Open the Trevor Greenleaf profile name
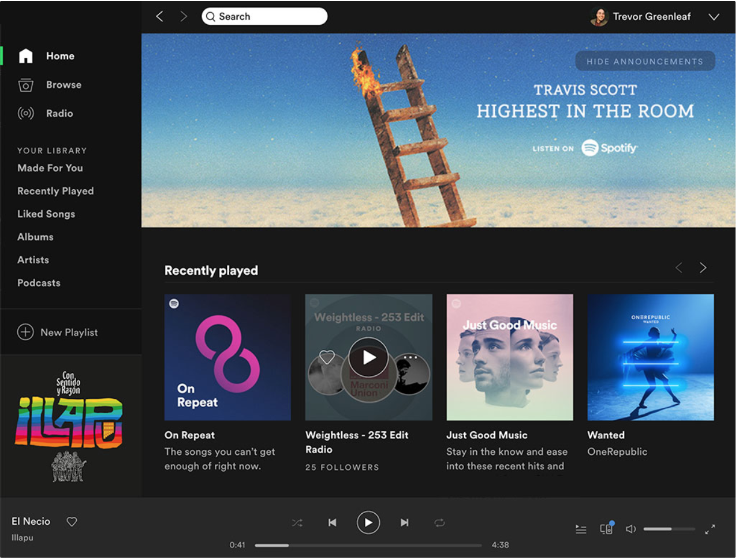 652,17
